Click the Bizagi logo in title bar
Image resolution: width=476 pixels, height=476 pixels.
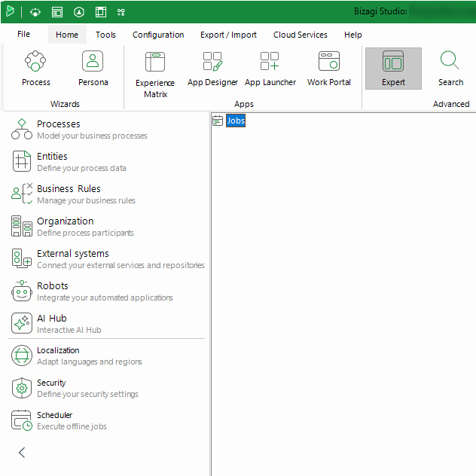pyautogui.click(x=10, y=11)
